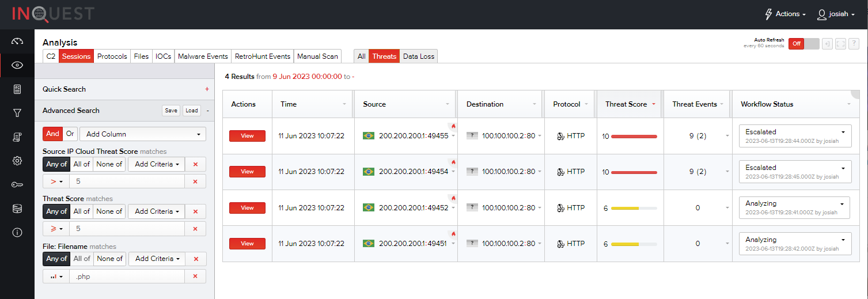Open the Analysis eye icon in sidebar

(17, 65)
